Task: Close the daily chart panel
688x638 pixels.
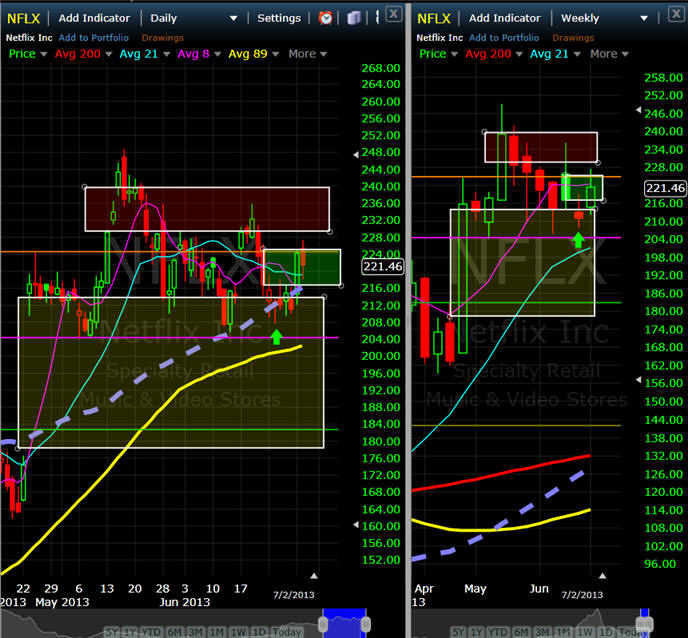Action: coord(394,13)
